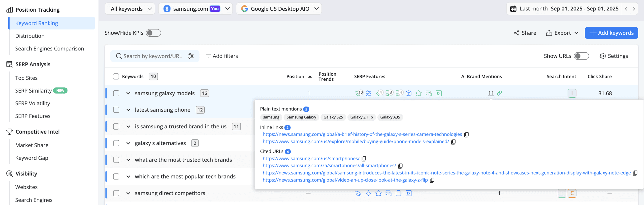Open Keyword Gap page

[32, 158]
